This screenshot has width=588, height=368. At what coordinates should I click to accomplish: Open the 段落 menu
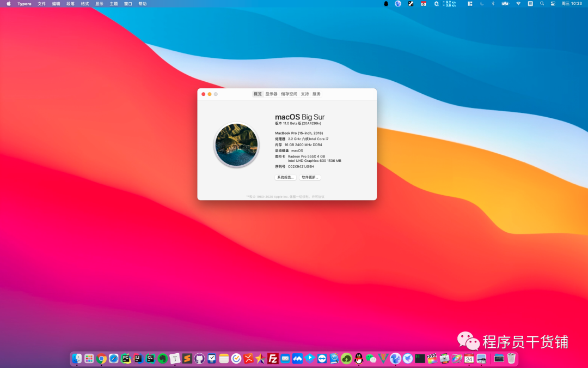(70, 4)
